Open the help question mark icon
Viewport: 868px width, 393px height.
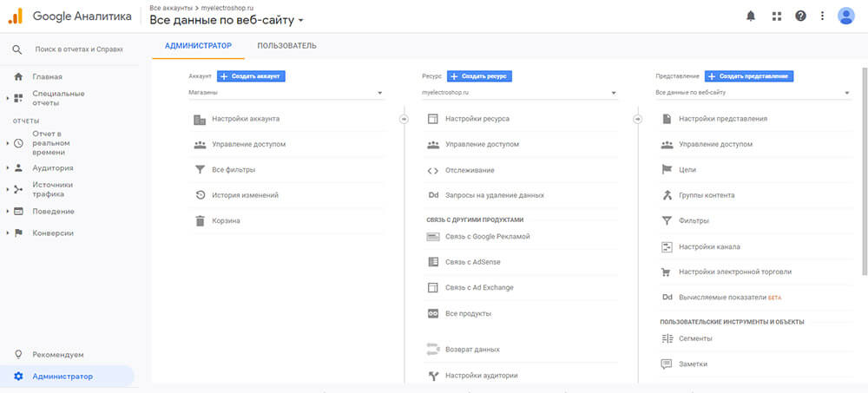click(x=800, y=16)
